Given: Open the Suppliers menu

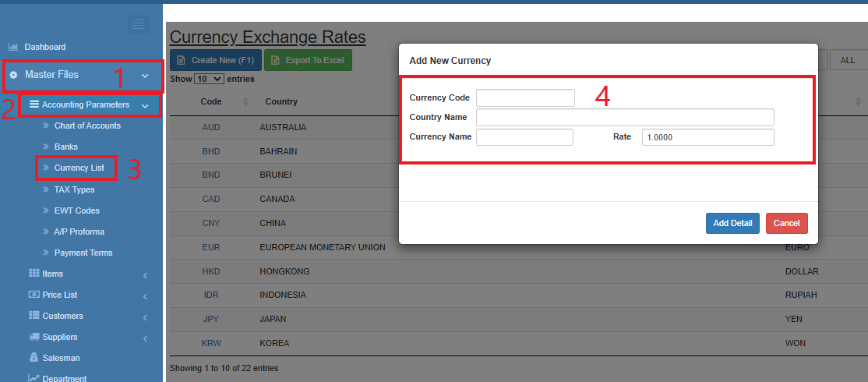Looking at the screenshot, I should 60,337.
